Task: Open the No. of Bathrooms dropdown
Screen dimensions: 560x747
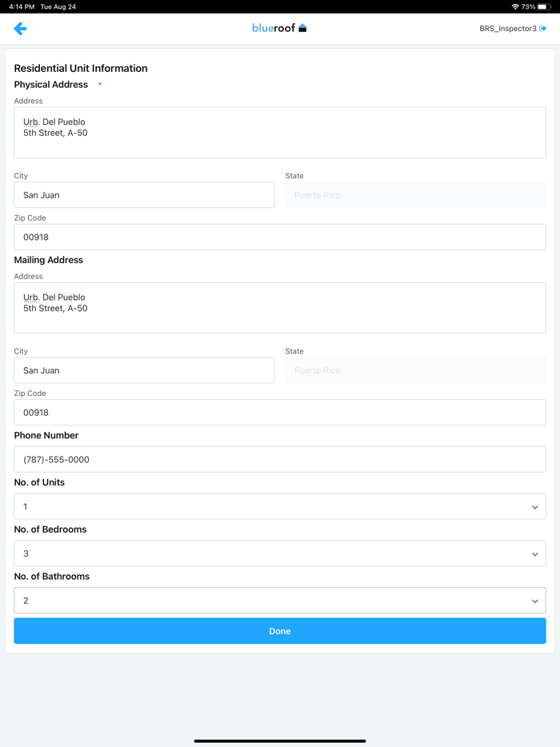Action: pyautogui.click(x=280, y=601)
